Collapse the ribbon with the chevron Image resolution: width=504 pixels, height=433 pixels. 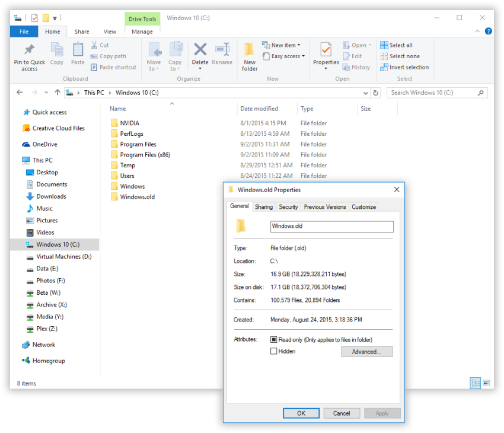(477, 31)
